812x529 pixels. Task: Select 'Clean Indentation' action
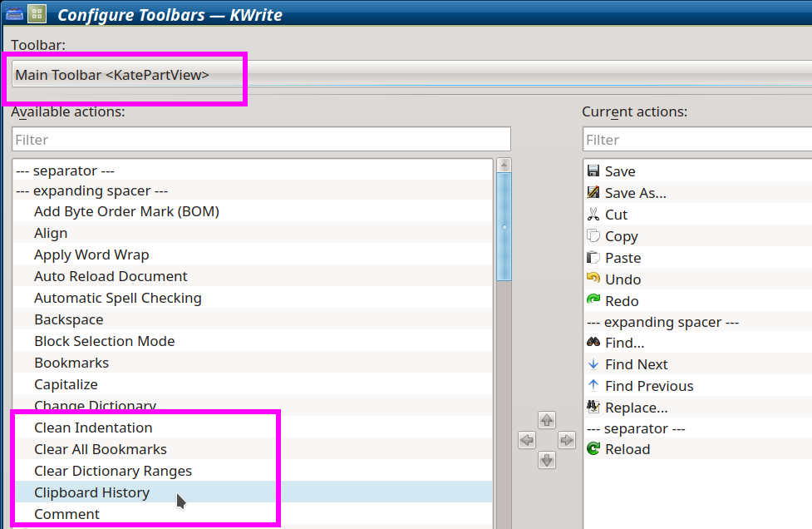[253, 428]
